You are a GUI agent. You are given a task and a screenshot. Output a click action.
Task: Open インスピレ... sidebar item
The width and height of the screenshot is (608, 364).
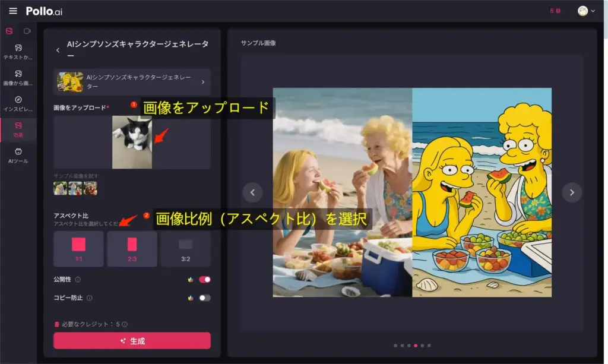point(18,103)
